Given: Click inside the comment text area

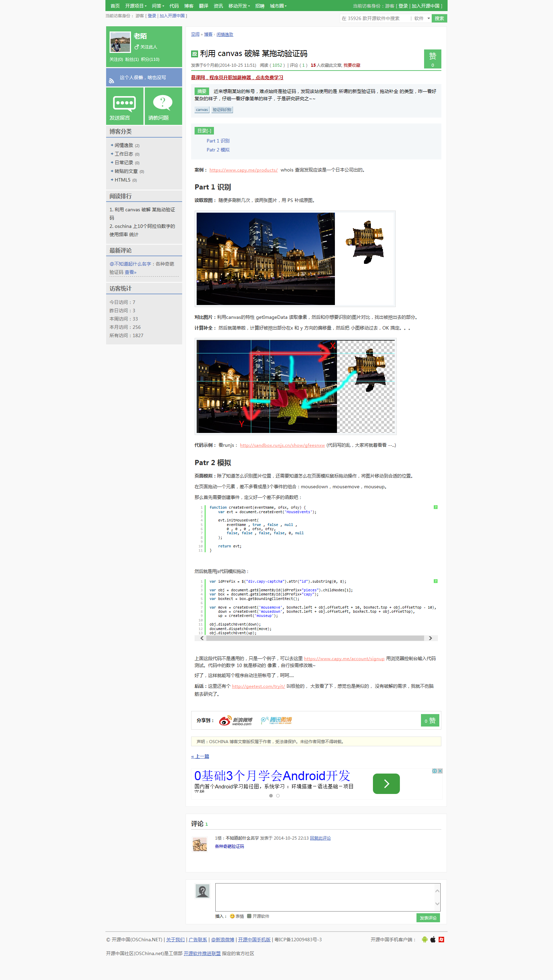Looking at the screenshot, I should pos(325,897).
